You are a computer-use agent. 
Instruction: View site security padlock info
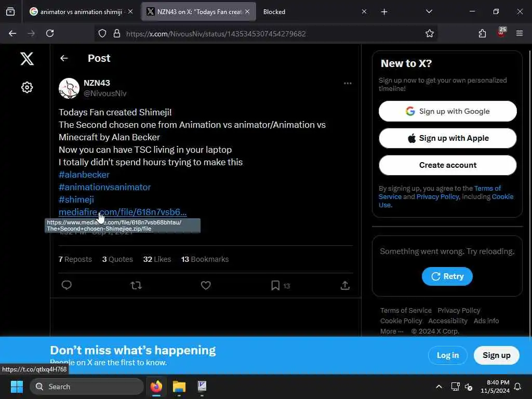coord(117,33)
